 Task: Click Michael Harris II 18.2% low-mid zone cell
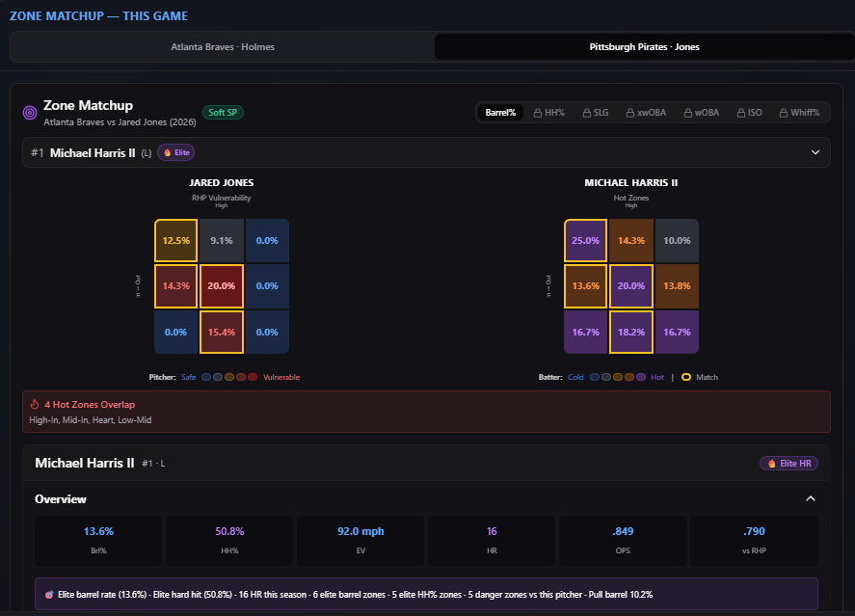[631, 332]
